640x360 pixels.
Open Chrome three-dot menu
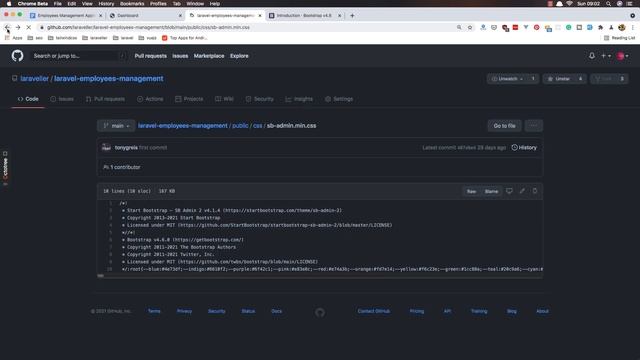(x=633, y=27)
